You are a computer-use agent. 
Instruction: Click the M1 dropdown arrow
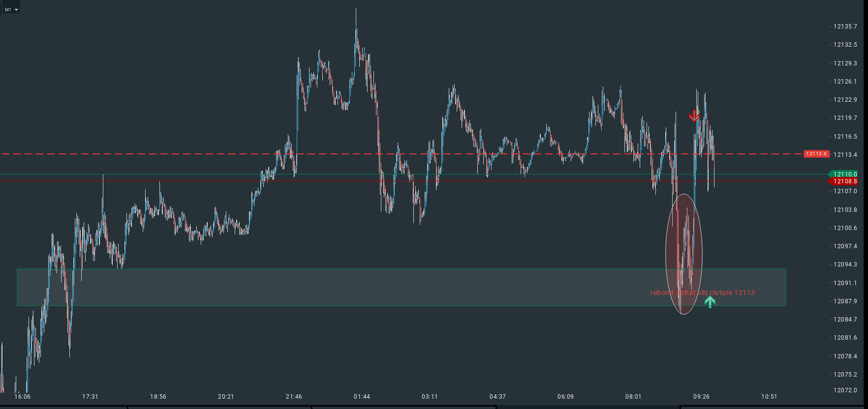tap(16, 9)
